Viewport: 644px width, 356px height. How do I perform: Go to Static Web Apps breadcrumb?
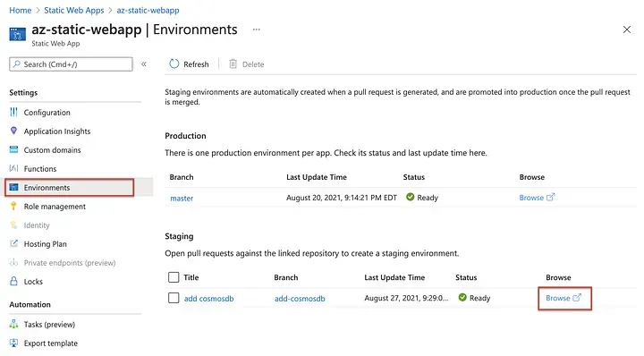tap(74, 10)
